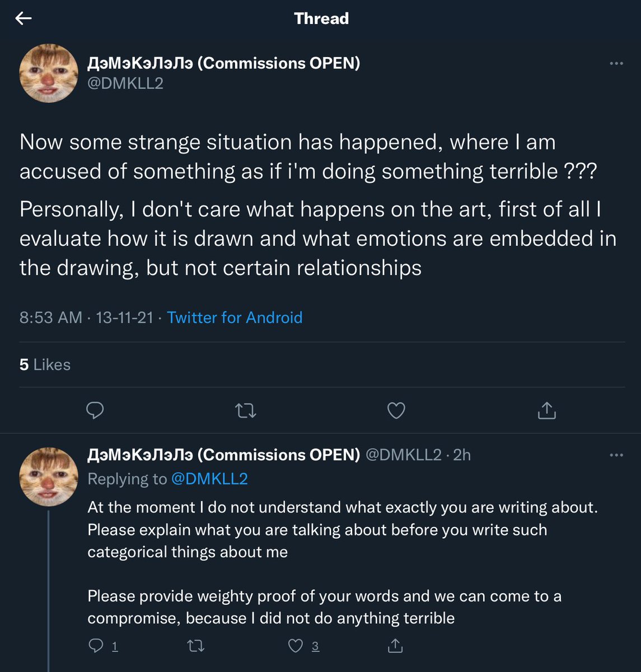Open display name on reply tweet
Image resolution: width=641 pixels, height=672 pixels.
[224, 455]
